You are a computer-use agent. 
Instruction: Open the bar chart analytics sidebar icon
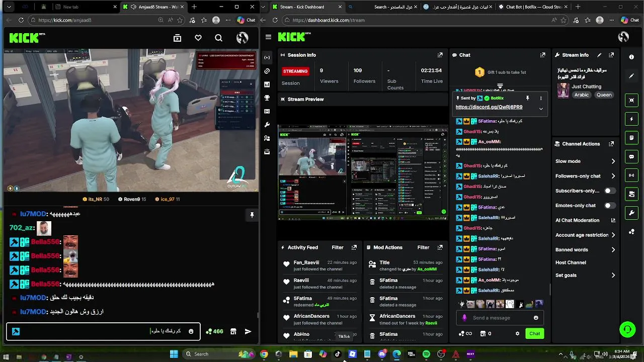pyautogui.click(x=267, y=84)
